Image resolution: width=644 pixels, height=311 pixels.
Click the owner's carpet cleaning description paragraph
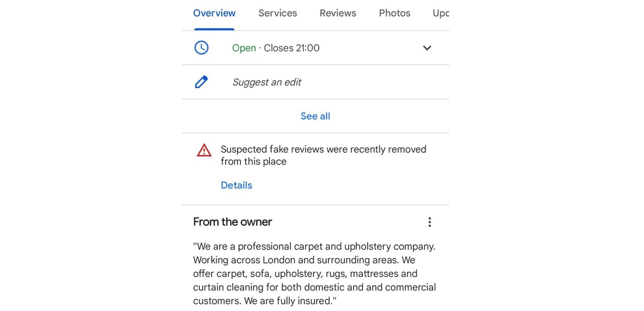pyautogui.click(x=314, y=274)
